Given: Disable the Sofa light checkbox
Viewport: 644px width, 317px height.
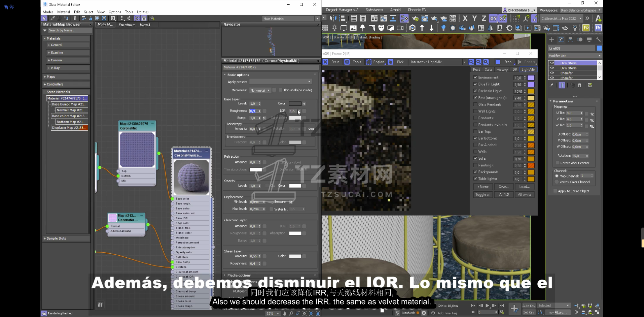Looking at the screenshot, I should tap(475, 158).
